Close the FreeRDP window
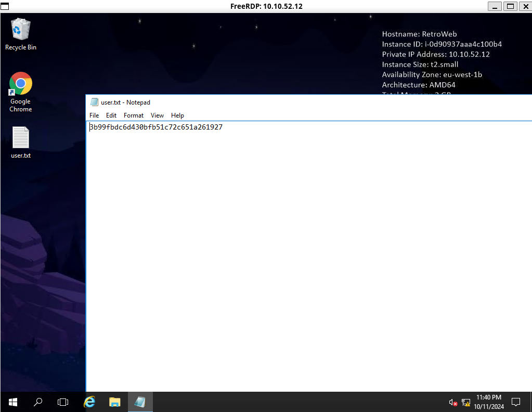This screenshot has height=412, width=532. click(526, 6)
